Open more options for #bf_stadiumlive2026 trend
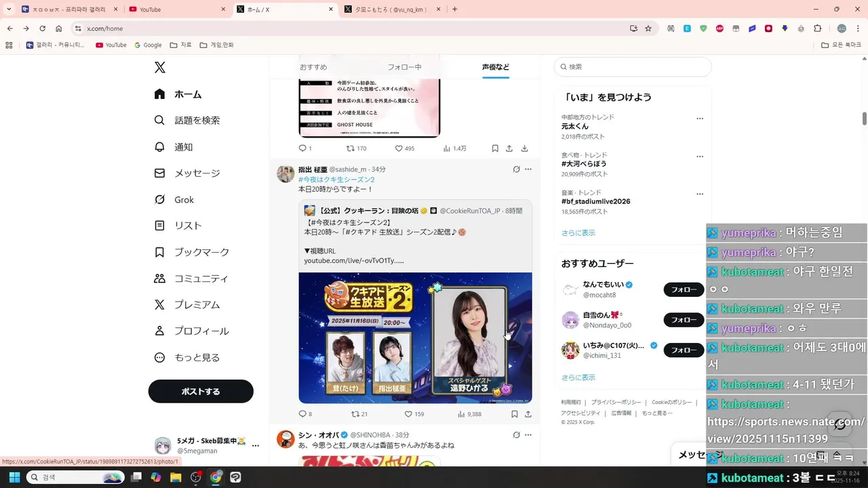This screenshot has width=868, height=488. point(700,194)
